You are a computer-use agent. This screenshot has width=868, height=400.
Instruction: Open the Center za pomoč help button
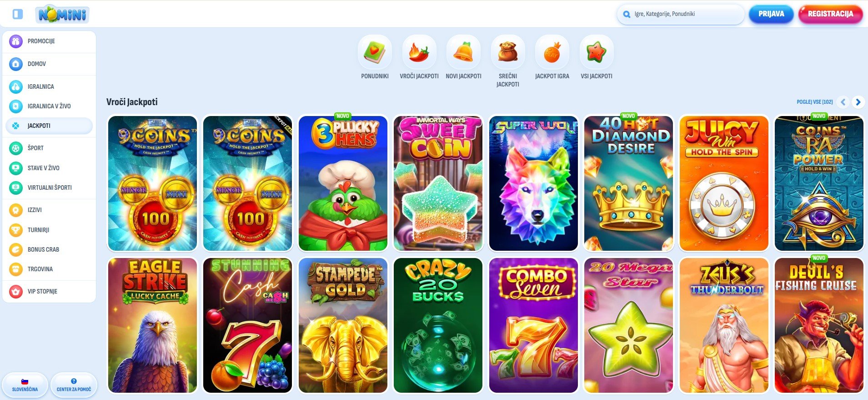pyautogui.click(x=74, y=385)
